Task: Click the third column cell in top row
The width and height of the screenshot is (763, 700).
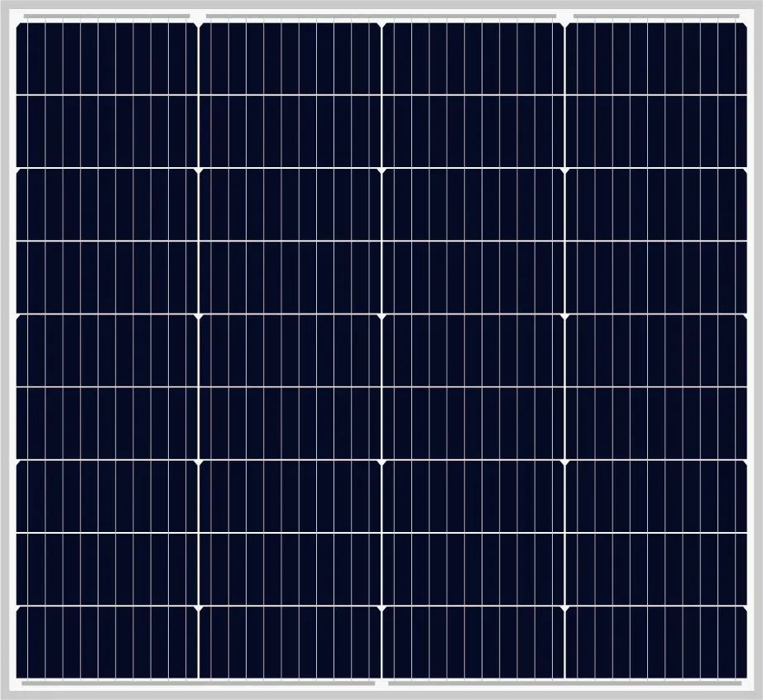Action: click(x=473, y=59)
